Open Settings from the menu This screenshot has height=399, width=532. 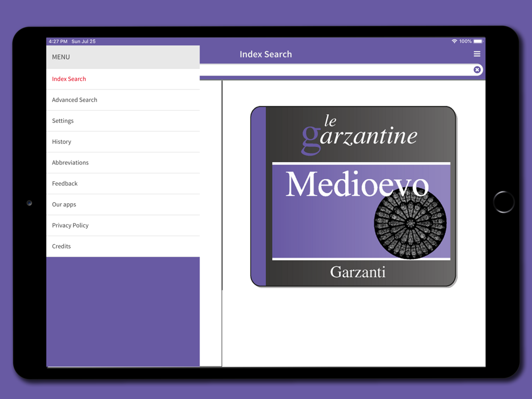click(x=123, y=121)
